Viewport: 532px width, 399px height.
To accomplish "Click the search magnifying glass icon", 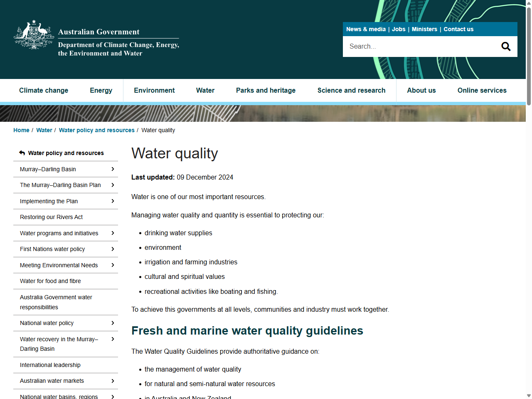I will [x=505, y=46].
